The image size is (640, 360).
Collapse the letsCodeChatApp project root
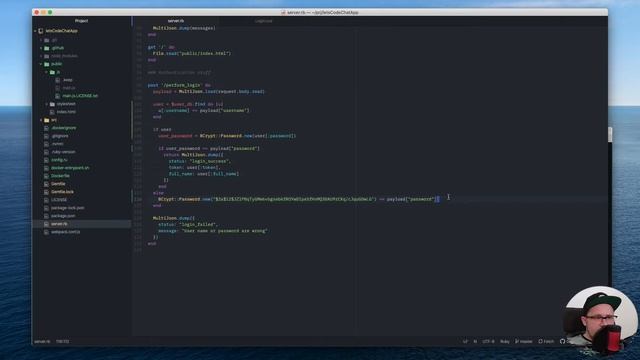[36, 31]
